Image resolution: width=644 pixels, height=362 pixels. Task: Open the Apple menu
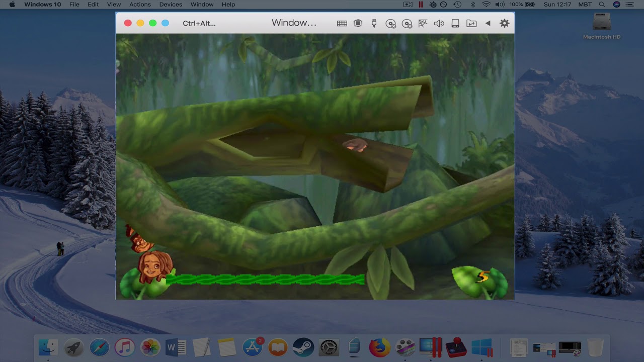pyautogui.click(x=12, y=5)
